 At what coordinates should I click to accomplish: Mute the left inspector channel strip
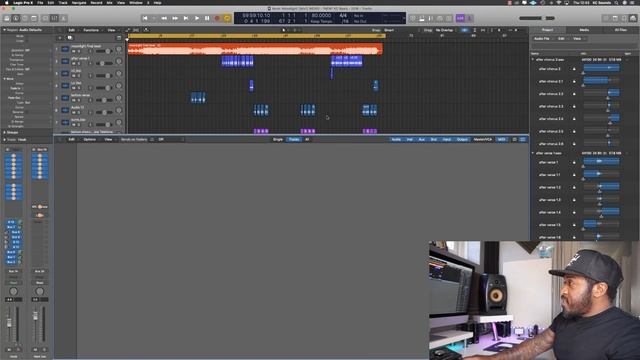[9, 350]
